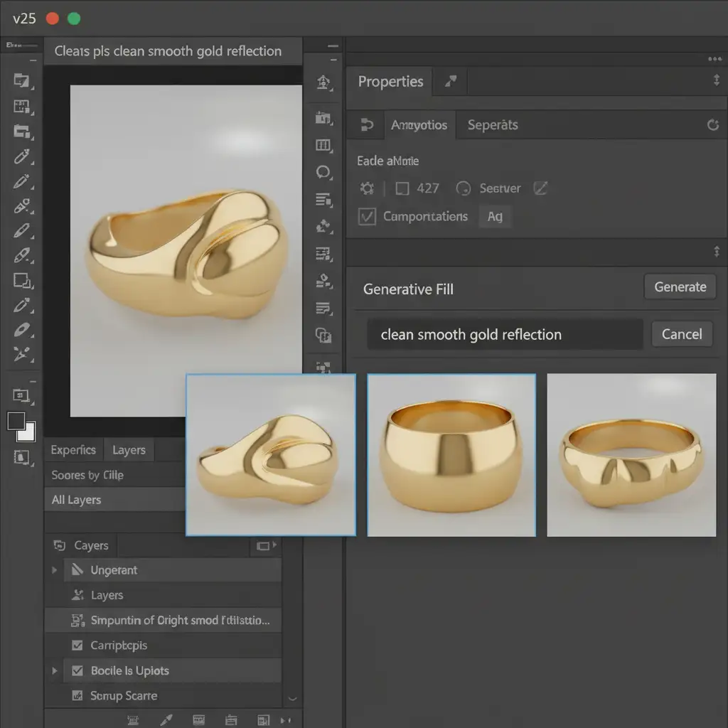Click the expand arrow icon beside Properties tab

tap(450, 82)
